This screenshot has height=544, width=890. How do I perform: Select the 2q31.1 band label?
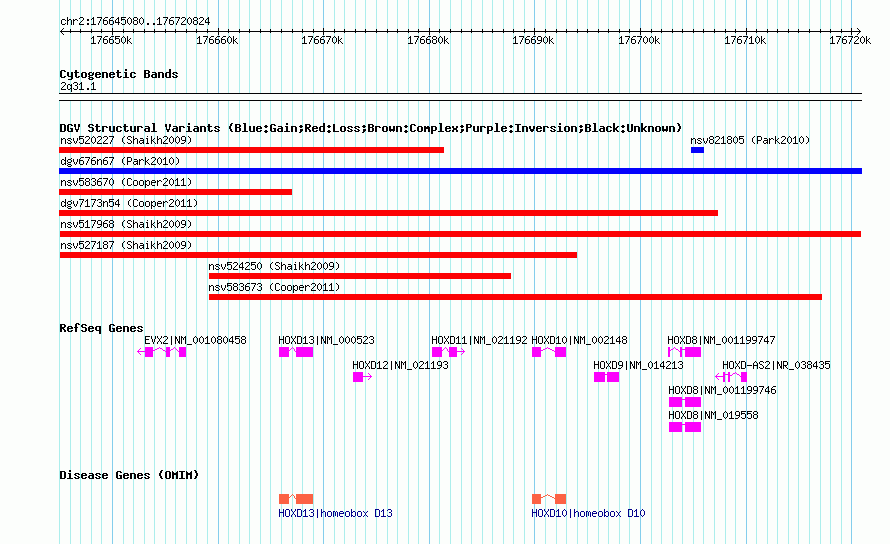78,86
